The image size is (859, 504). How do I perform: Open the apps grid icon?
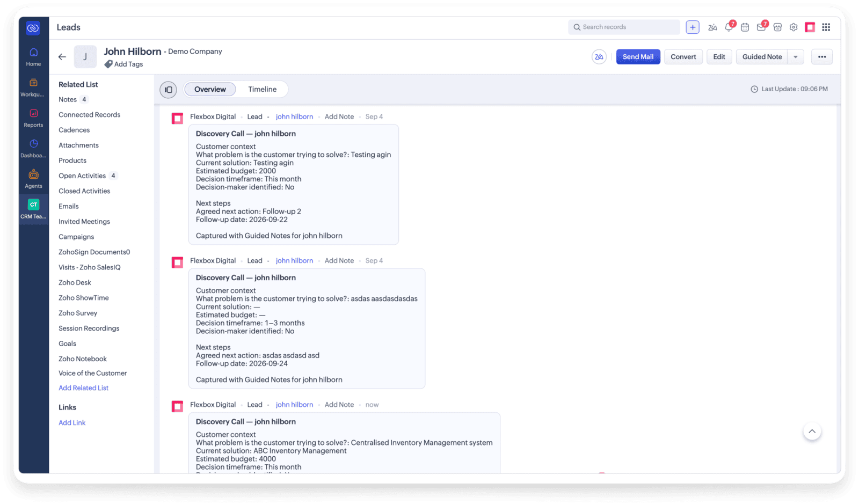click(x=826, y=27)
